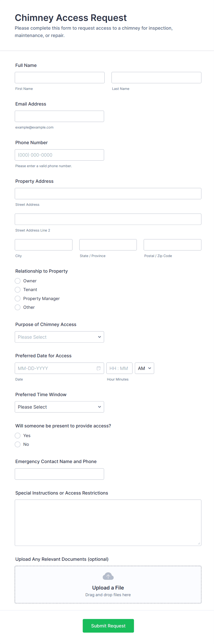Select No for someone present

click(17, 444)
